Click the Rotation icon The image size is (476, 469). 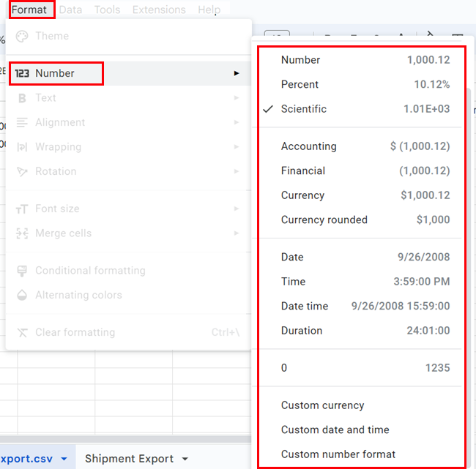pos(22,171)
